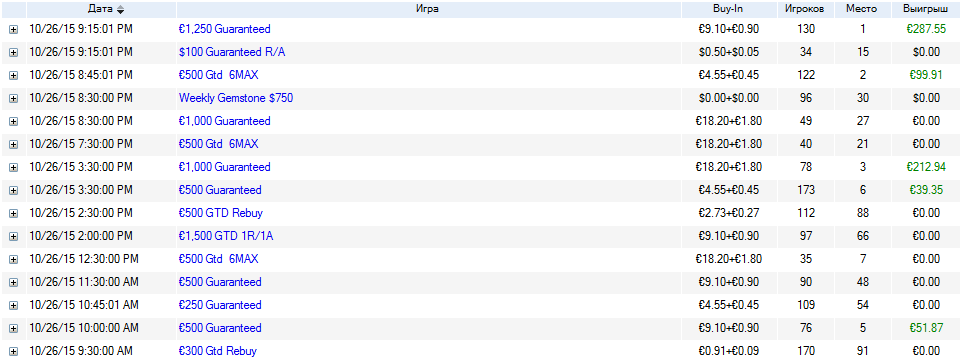960x362 pixels.
Task: Open the €300 Gtd Rebuy link
Action: pyautogui.click(x=217, y=351)
